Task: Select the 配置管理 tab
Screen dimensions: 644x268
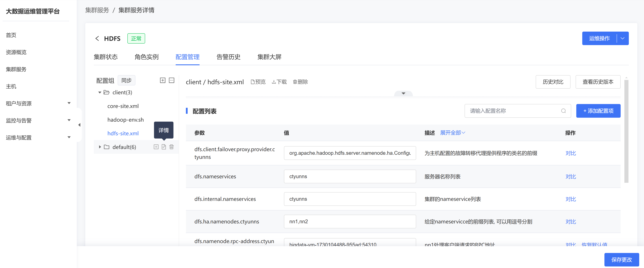Action: (187, 57)
